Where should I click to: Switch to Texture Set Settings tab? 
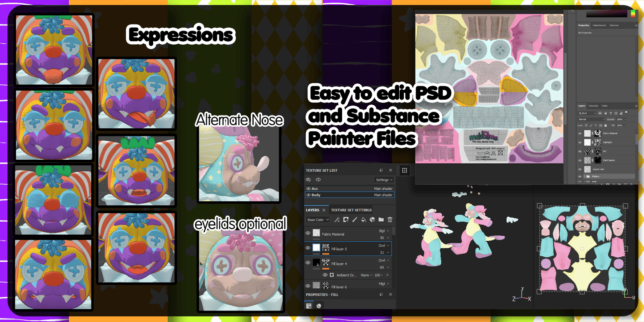[351, 210]
